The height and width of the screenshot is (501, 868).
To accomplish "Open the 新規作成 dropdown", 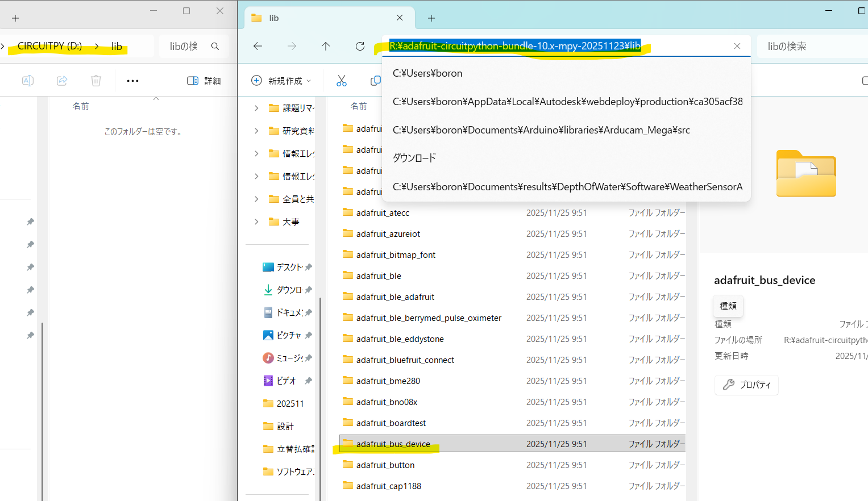I will (282, 81).
